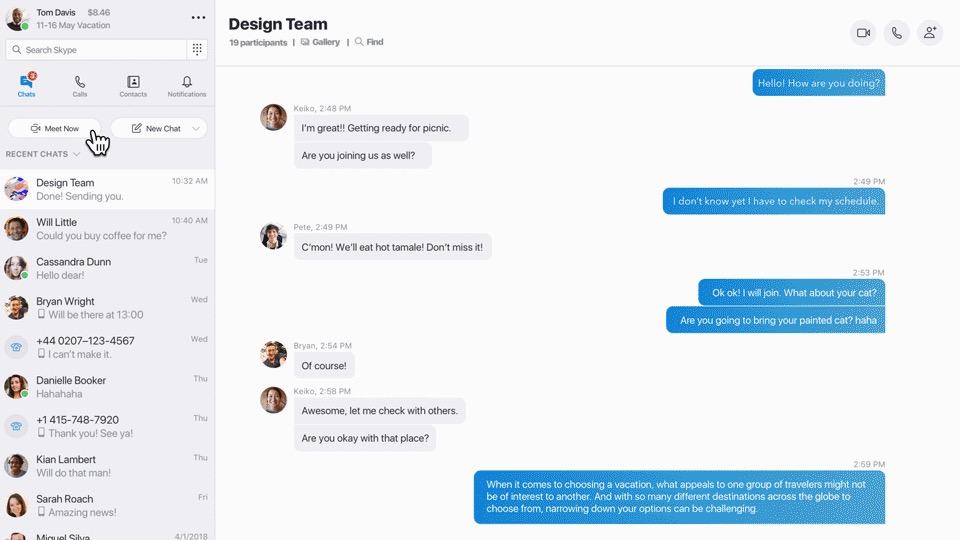
Task: Open the Cassandra Dunn chat
Action: coord(107,268)
